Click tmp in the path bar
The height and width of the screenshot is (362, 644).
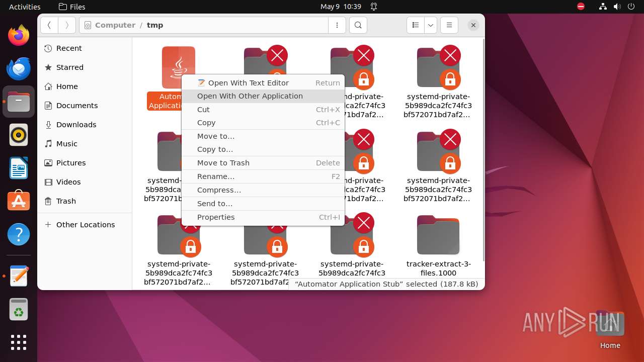point(155,25)
